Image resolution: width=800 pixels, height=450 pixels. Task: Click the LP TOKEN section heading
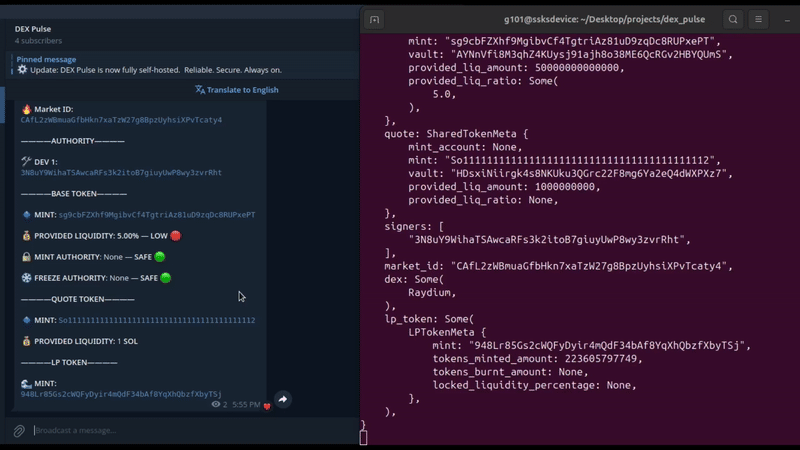[69, 362]
